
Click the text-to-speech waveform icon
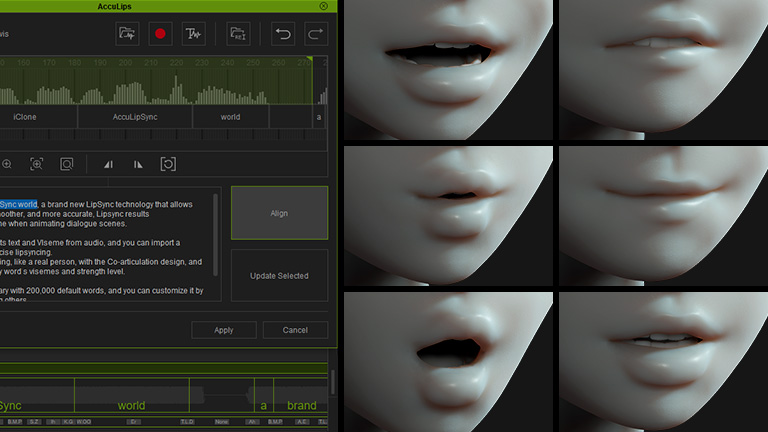[x=193, y=33]
